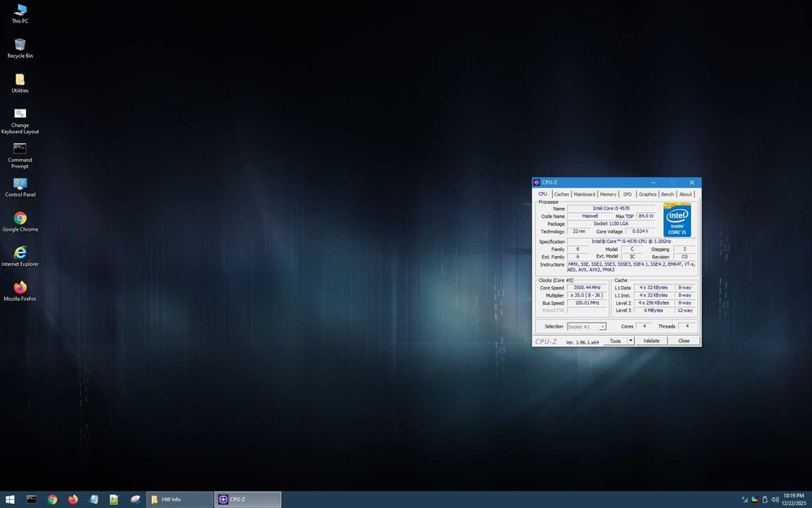This screenshot has height=508, width=812.
Task: Select Change Keyboard Layout desktop shortcut
Action: [x=20, y=121]
